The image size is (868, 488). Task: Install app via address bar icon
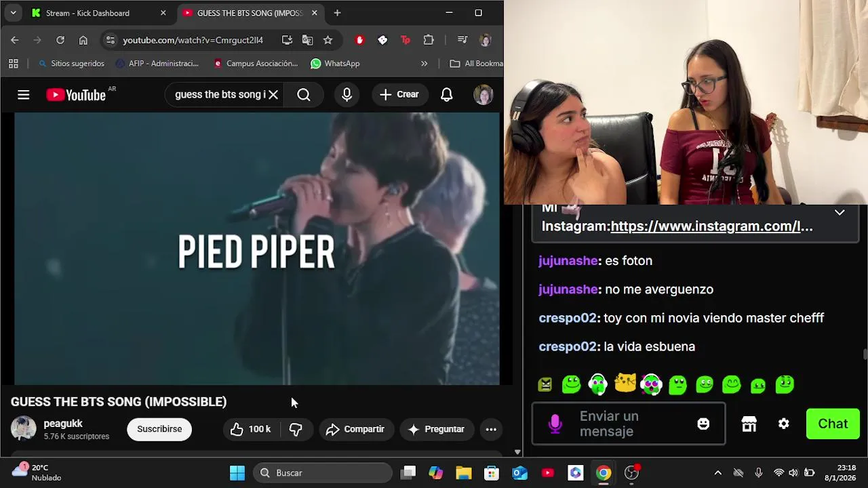[x=287, y=40]
